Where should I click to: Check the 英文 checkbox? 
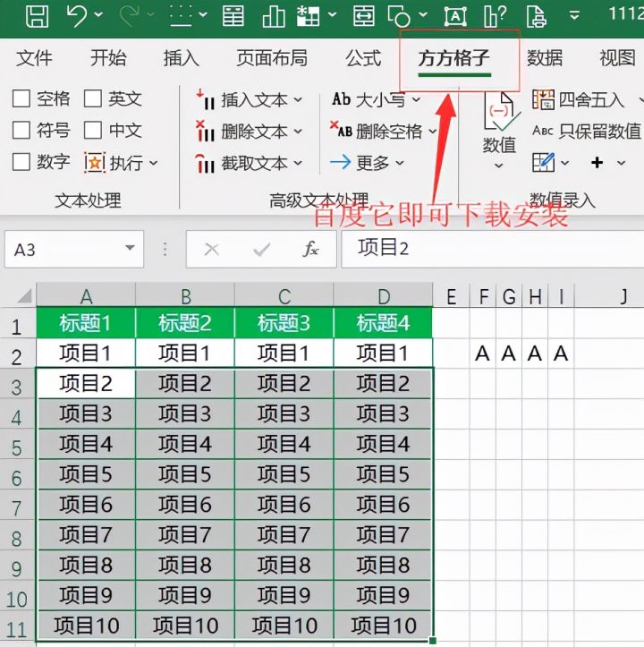coord(93,98)
